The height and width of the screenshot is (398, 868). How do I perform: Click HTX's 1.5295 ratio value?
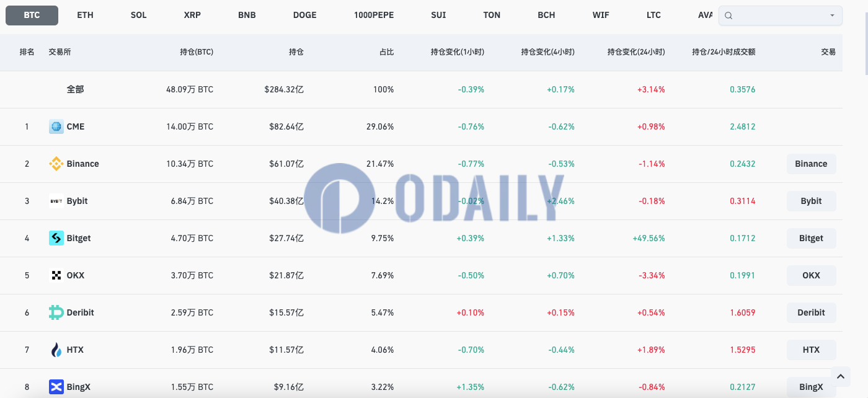(743, 350)
